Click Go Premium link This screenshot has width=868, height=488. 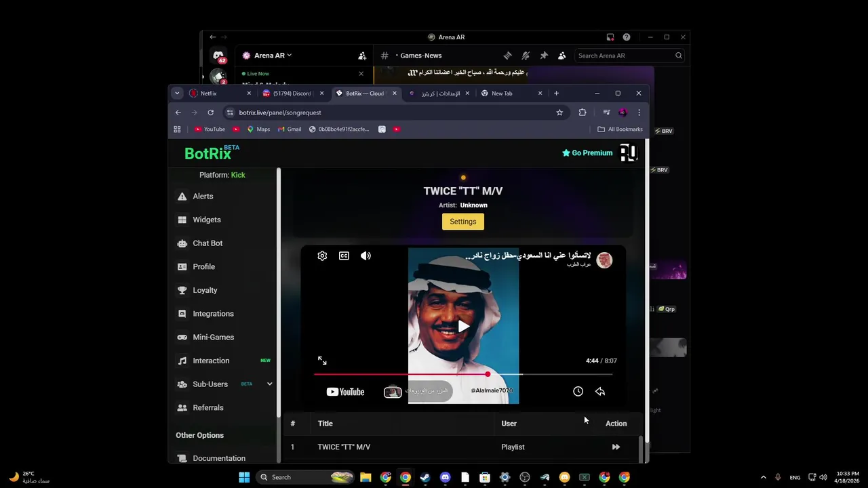587,153
